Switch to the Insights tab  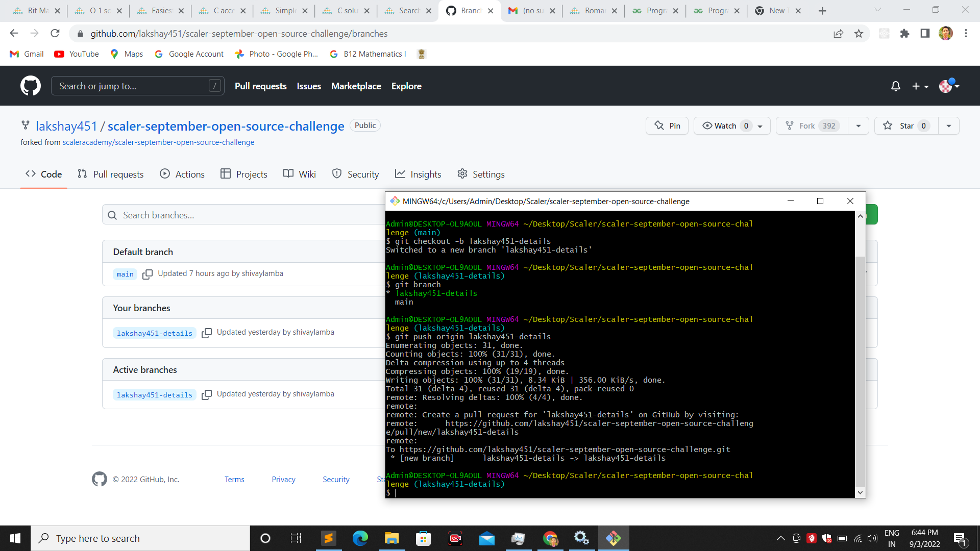(x=419, y=174)
